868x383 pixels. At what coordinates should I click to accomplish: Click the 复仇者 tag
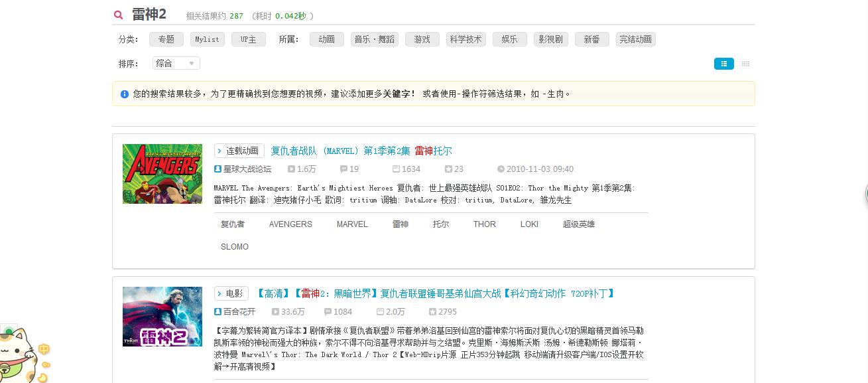(233, 224)
